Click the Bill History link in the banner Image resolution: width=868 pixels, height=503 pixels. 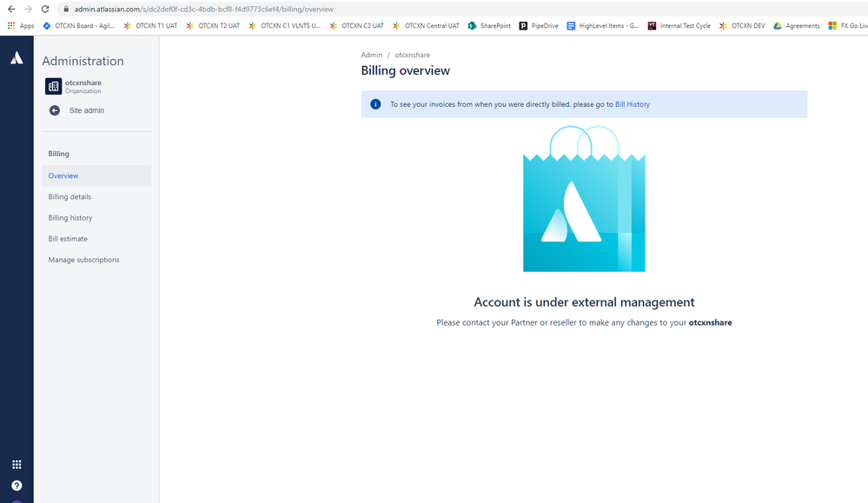click(633, 104)
